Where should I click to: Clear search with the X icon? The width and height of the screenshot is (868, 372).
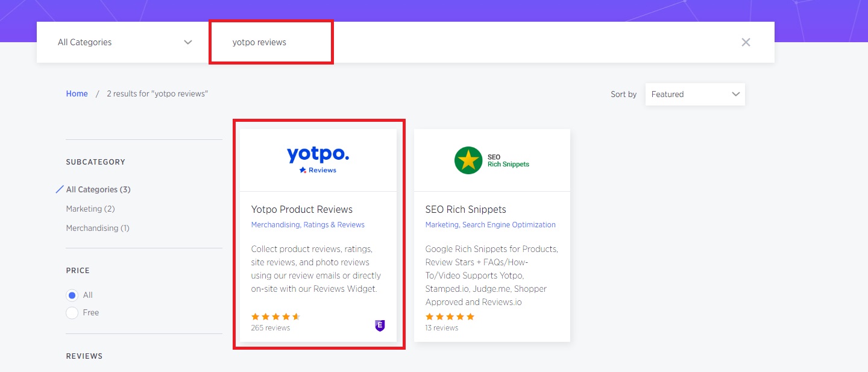click(746, 42)
